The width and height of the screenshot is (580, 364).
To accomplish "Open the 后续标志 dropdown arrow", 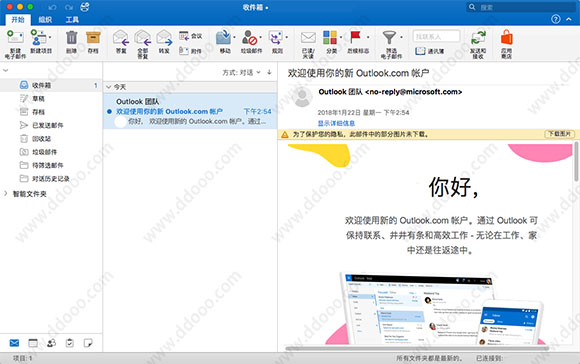I will 368,37.
